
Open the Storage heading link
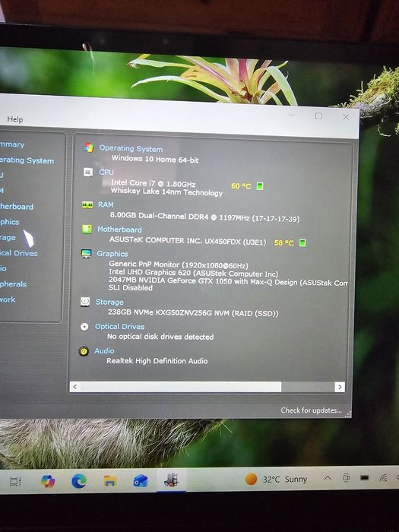pos(109,302)
